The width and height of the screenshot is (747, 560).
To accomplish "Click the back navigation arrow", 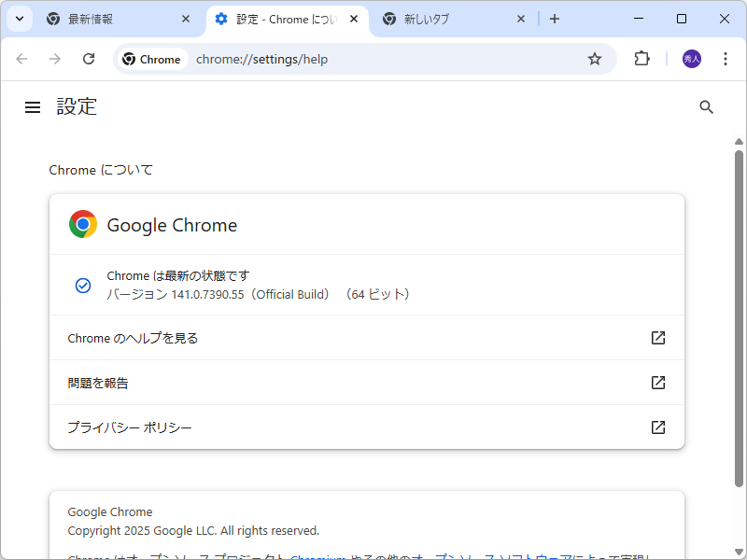I will coord(21,58).
